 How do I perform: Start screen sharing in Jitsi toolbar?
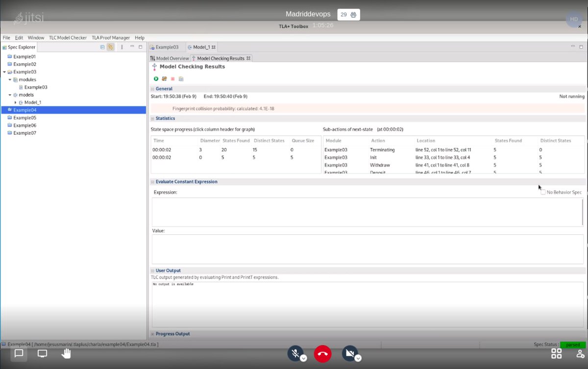tap(43, 353)
